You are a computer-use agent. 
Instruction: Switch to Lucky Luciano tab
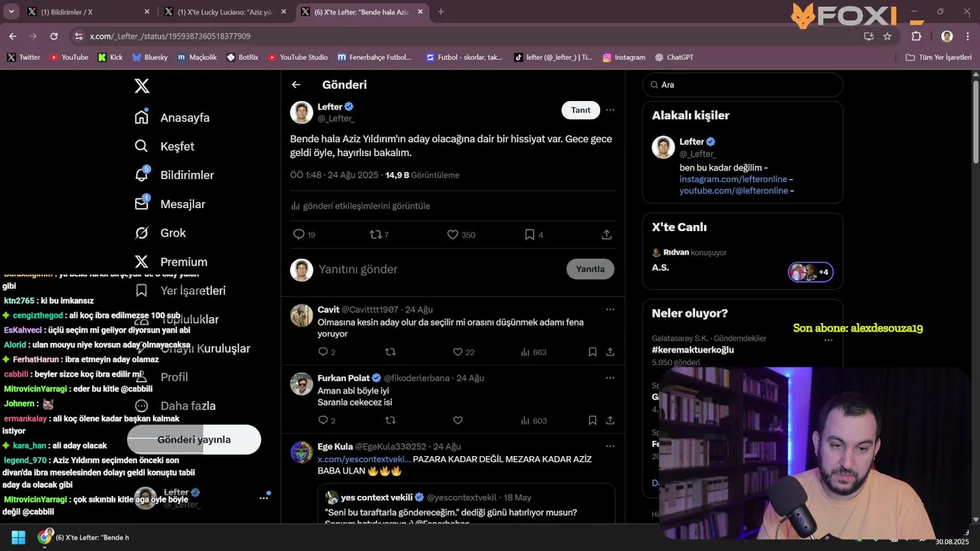225,11
